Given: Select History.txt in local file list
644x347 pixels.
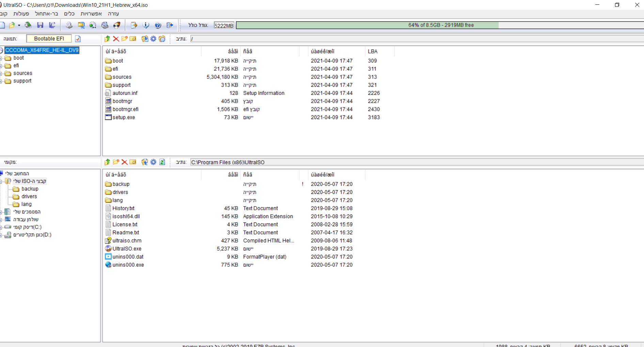Looking at the screenshot, I should pos(123,208).
